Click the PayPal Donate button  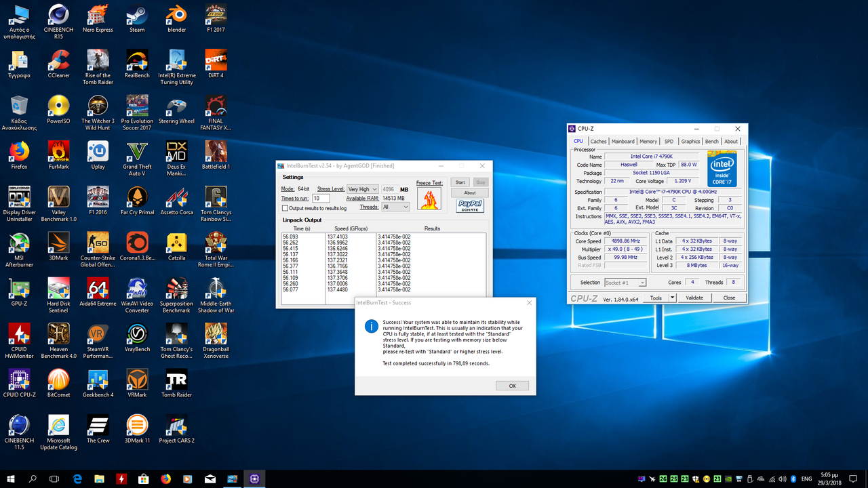(470, 206)
